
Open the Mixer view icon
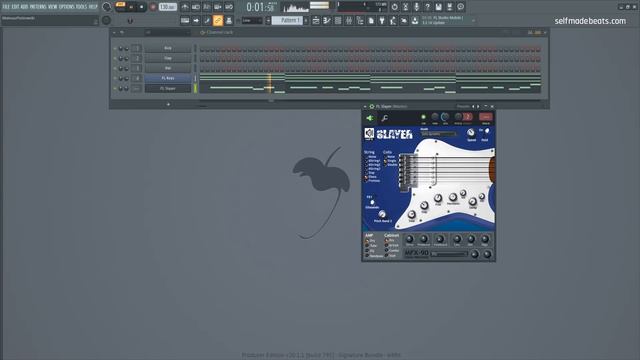point(349,20)
